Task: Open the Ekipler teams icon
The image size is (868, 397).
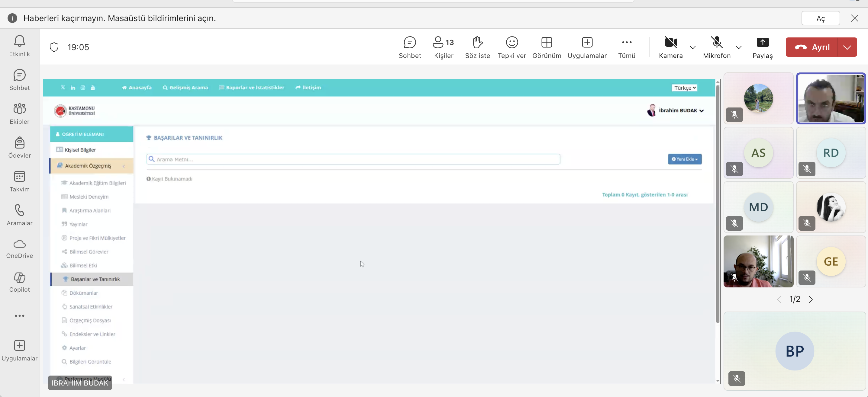Action: [x=20, y=114]
